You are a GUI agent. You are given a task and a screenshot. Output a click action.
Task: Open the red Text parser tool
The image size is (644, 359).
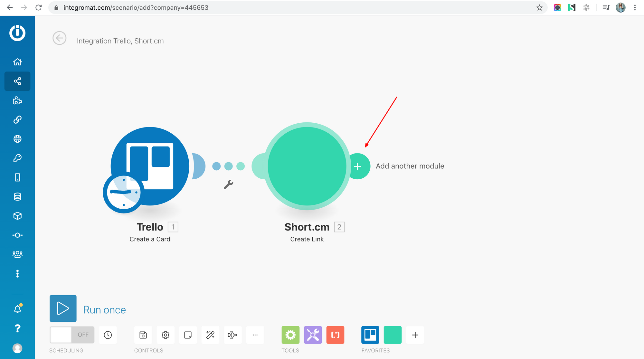pos(335,335)
